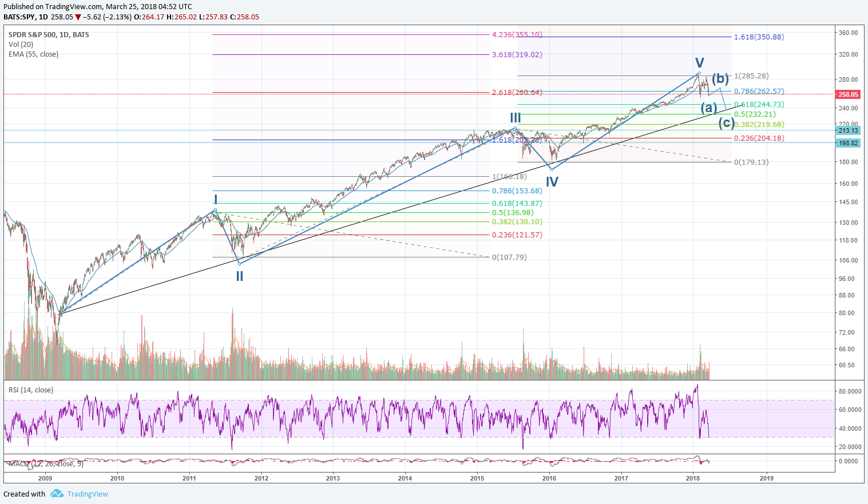Click the 2018 label on time axis
The height and width of the screenshot is (504, 868).
693,479
